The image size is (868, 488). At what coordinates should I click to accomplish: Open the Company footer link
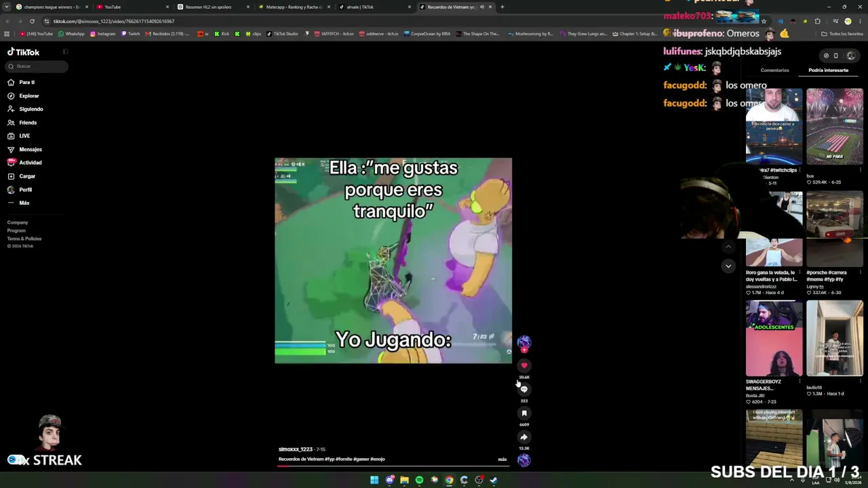pos(18,222)
